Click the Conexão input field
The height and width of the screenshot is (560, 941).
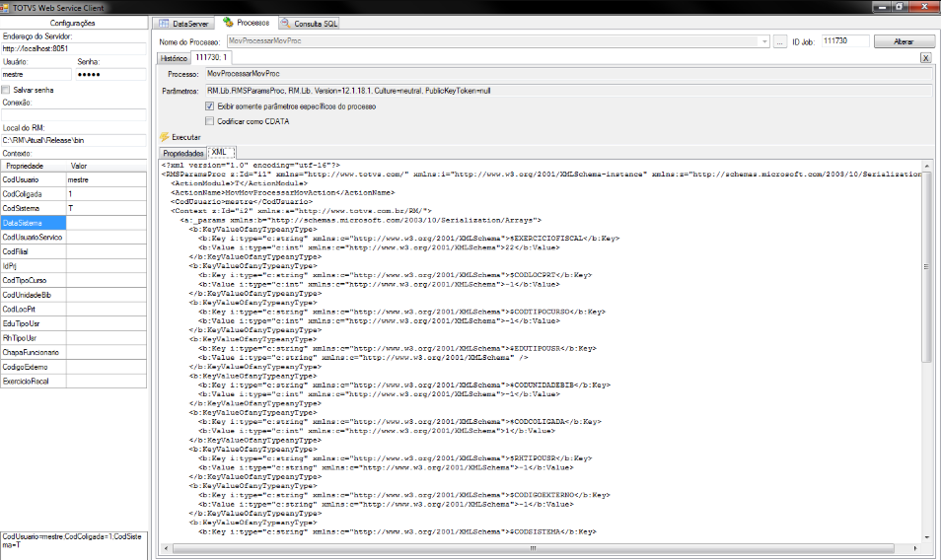coord(73,114)
